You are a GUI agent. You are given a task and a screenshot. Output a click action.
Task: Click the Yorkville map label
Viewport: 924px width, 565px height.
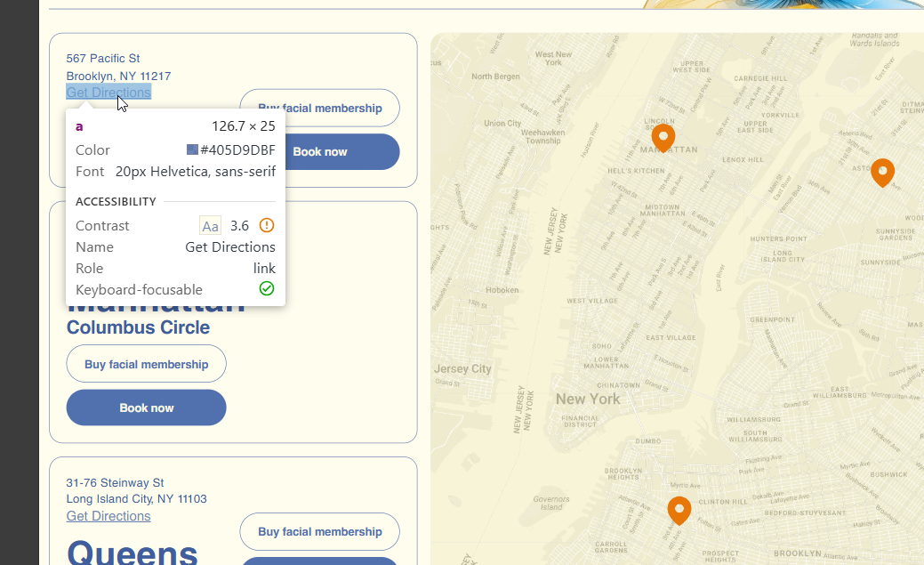[x=780, y=115]
